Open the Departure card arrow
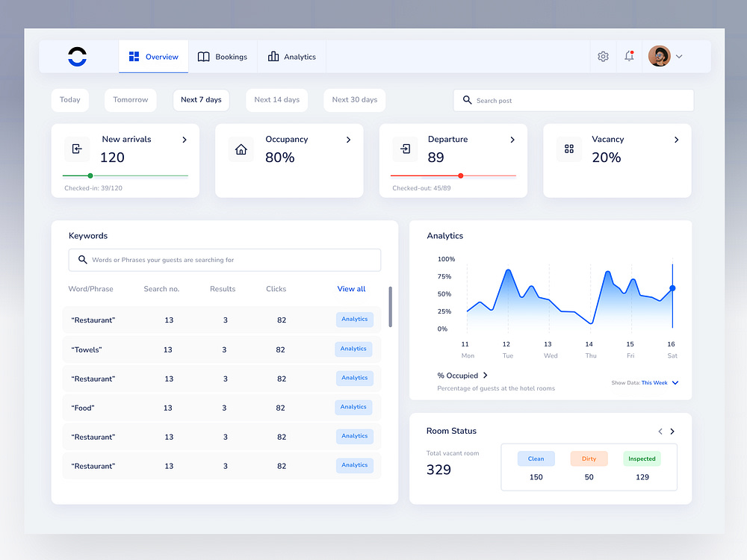 512,140
